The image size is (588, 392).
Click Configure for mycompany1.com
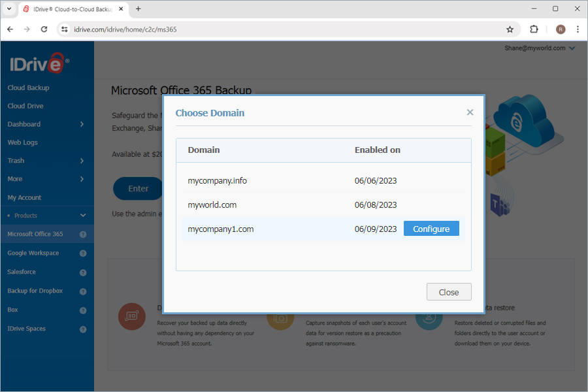pos(431,228)
